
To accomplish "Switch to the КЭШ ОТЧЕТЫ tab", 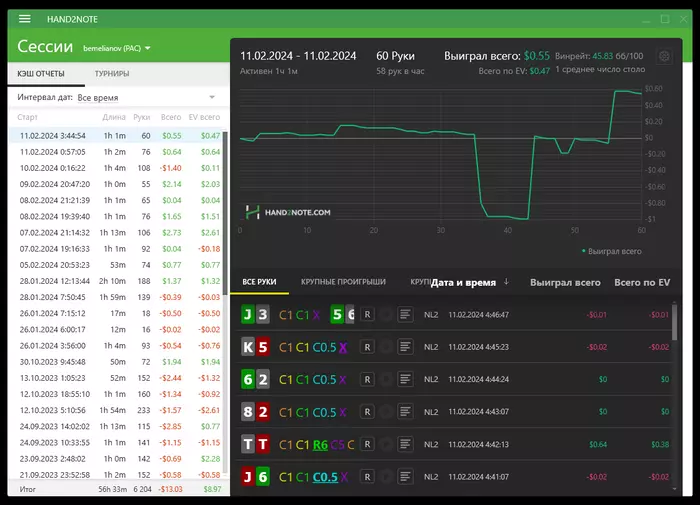I will click(x=41, y=74).
